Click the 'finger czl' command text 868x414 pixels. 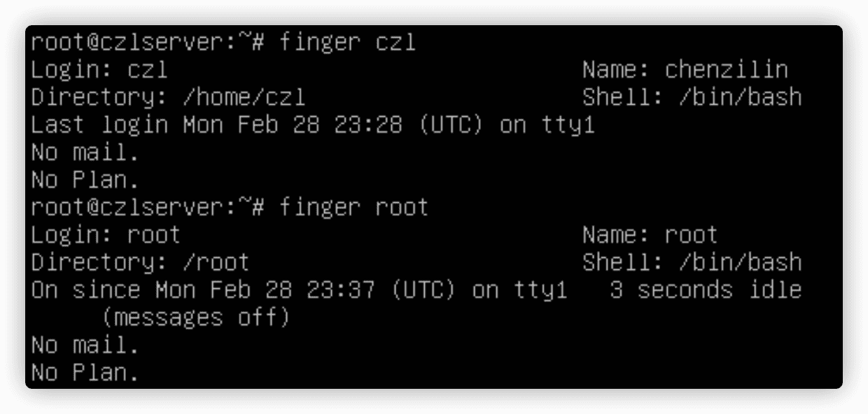pos(348,43)
